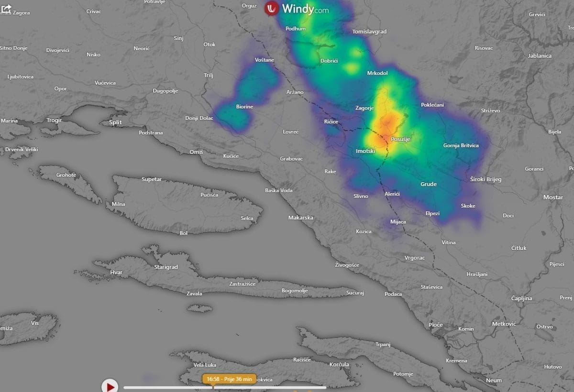Click the Čapljina label bottom-right
574x392 pixels.
tap(522, 298)
